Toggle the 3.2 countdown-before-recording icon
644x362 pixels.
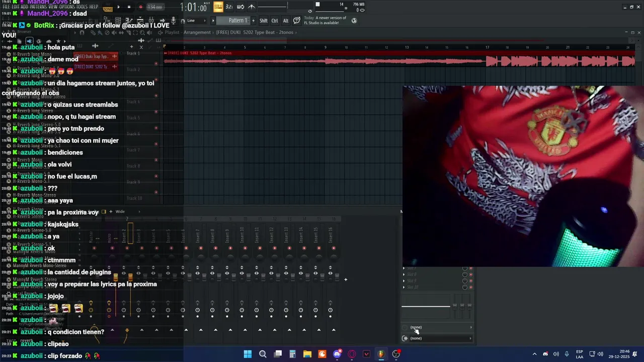[229, 7]
